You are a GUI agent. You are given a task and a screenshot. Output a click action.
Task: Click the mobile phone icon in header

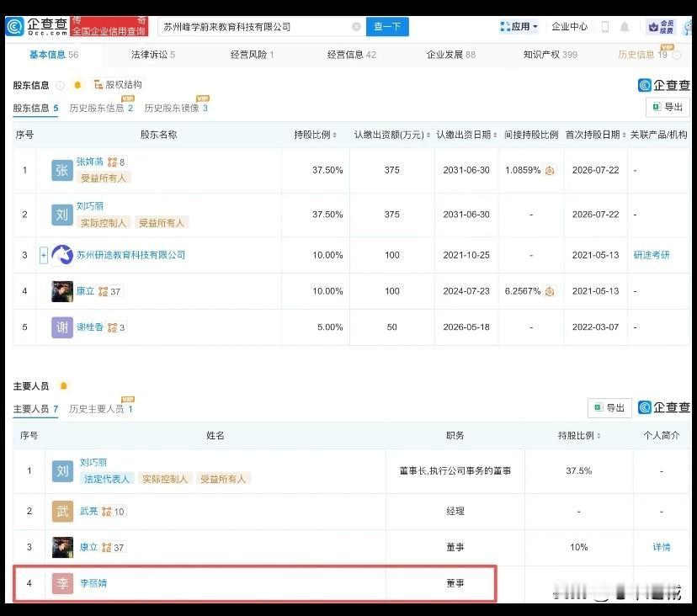pyautogui.click(x=605, y=27)
